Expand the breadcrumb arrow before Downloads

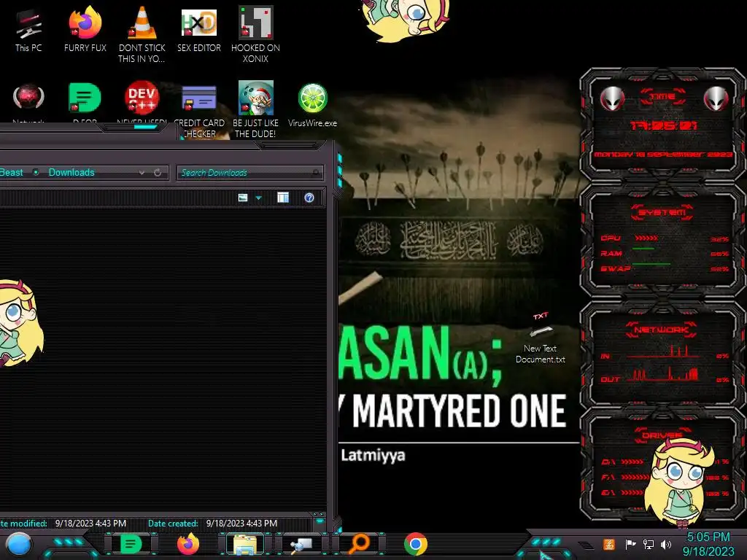coord(36,172)
